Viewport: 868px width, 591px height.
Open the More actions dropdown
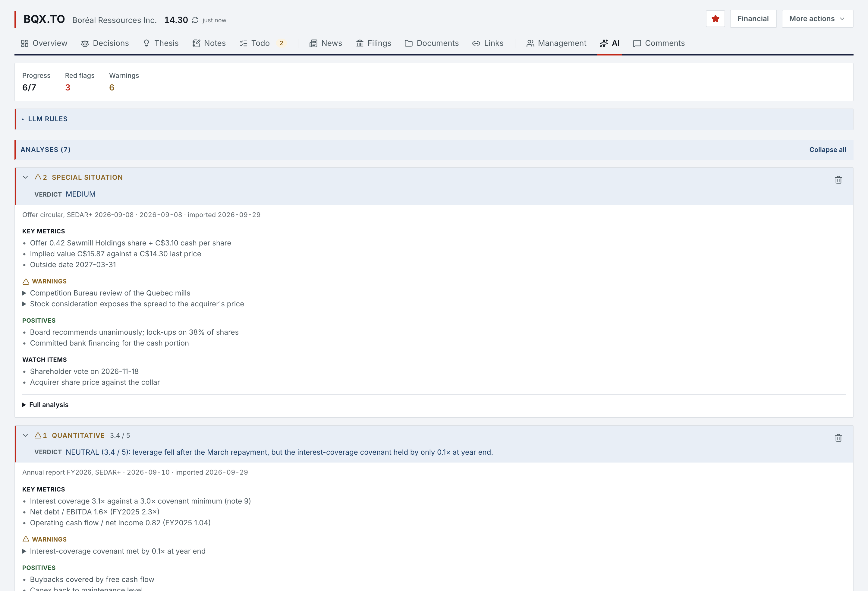[817, 19]
